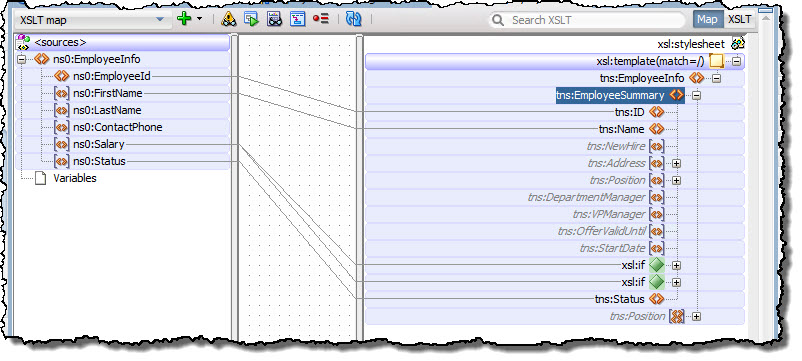Click the ns0:LastName element icon
The image size is (802, 361).
[61, 110]
